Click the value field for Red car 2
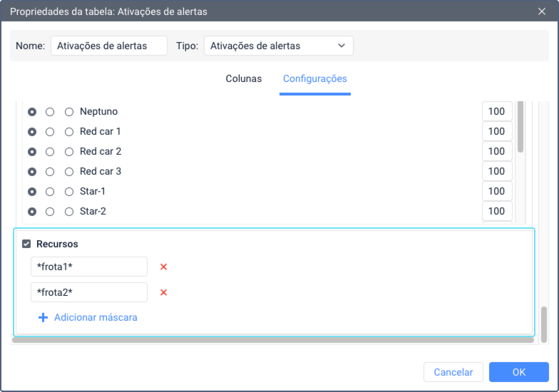The width and height of the screenshot is (559, 392). (497, 152)
